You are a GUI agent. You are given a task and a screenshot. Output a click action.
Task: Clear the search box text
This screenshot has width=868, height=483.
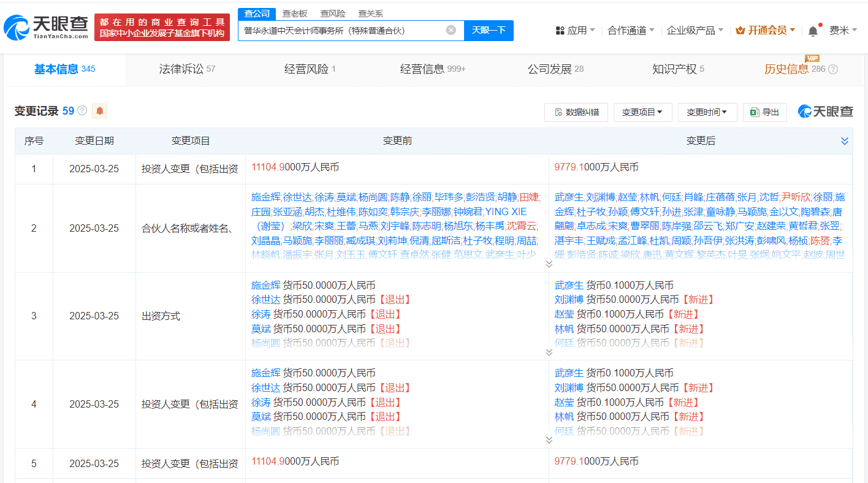coord(451,30)
